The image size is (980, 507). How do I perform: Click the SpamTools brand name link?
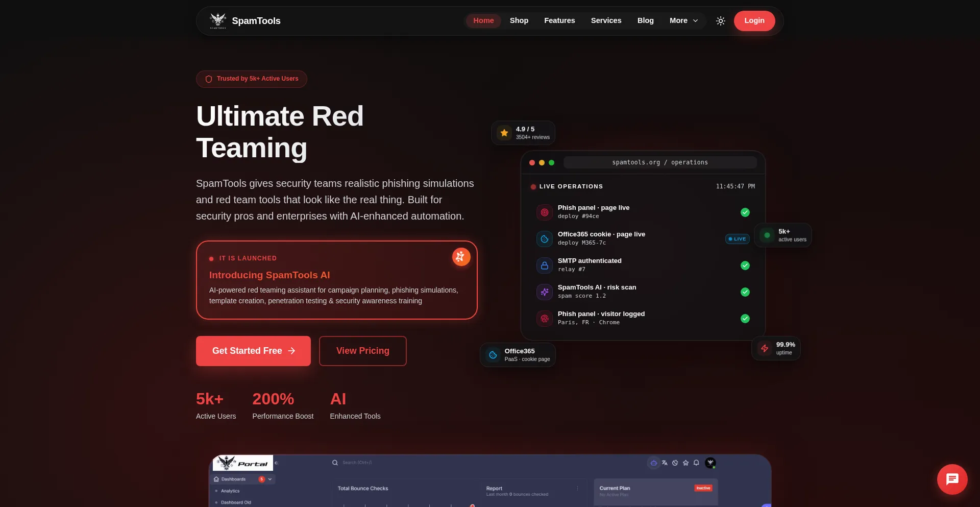coord(256,21)
